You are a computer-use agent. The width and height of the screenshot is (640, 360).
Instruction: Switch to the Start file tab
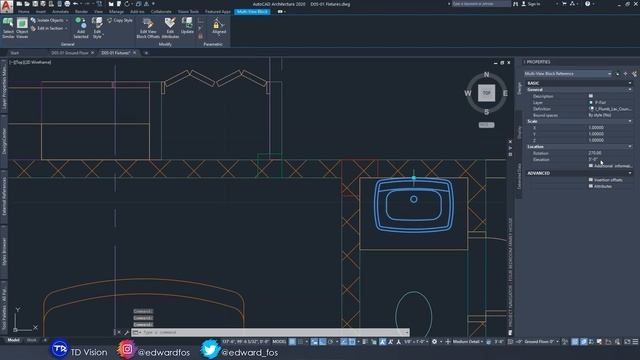tap(15, 53)
